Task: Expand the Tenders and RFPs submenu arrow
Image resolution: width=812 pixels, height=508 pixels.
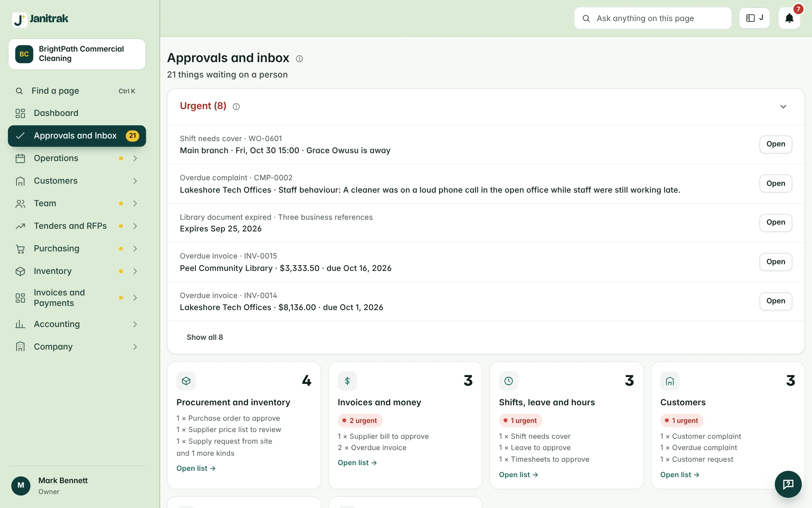Action: pos(135,226)
